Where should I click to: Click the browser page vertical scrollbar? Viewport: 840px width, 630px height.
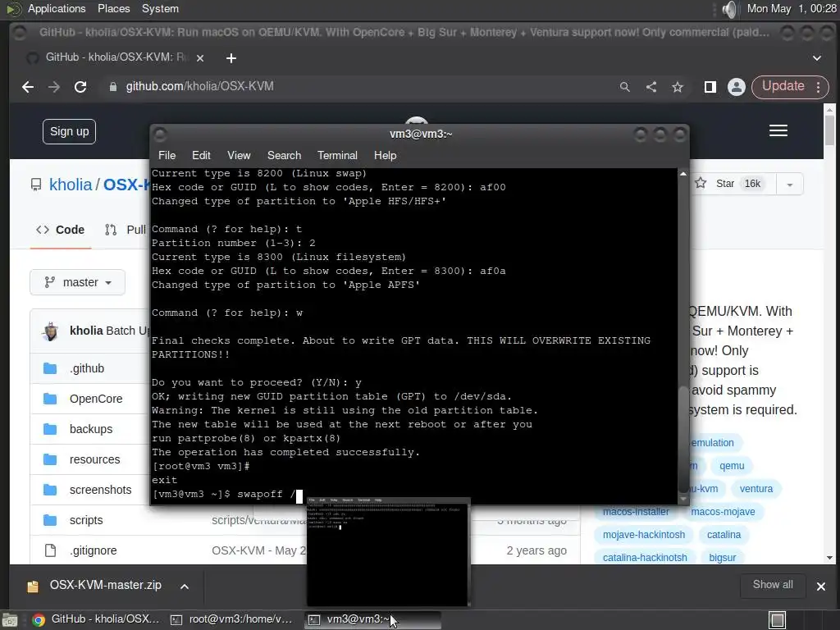829,130
